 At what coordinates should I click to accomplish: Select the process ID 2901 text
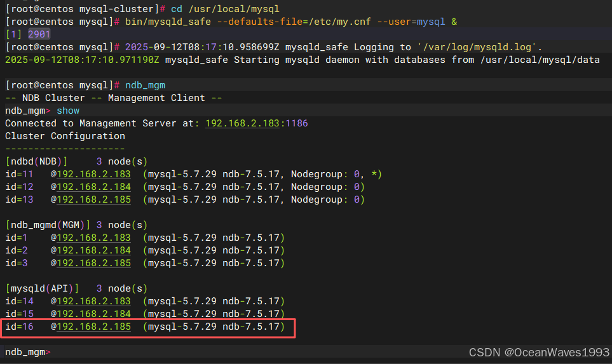point(39,34)
